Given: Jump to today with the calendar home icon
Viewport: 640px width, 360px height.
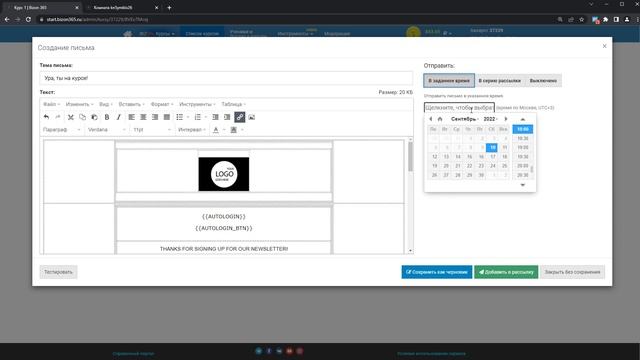Looking at the screenshot, I should pos(440,119).
